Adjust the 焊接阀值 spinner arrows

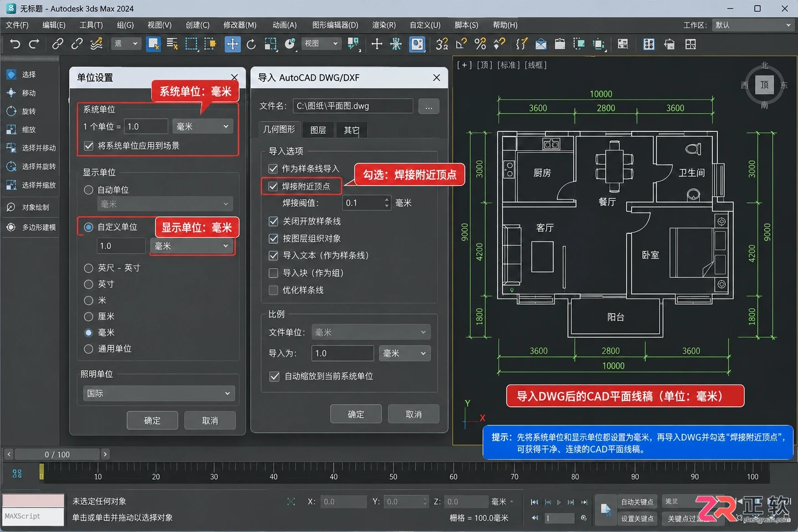tap(387, 203)
